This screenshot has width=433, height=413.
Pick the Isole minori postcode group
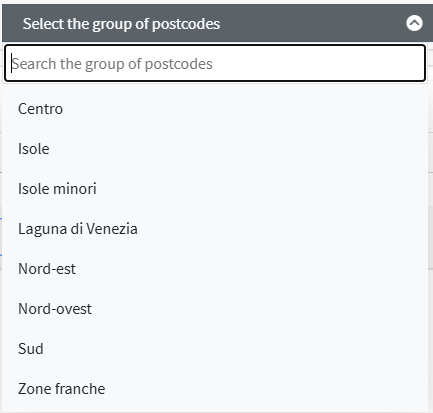tap(215, 189)
